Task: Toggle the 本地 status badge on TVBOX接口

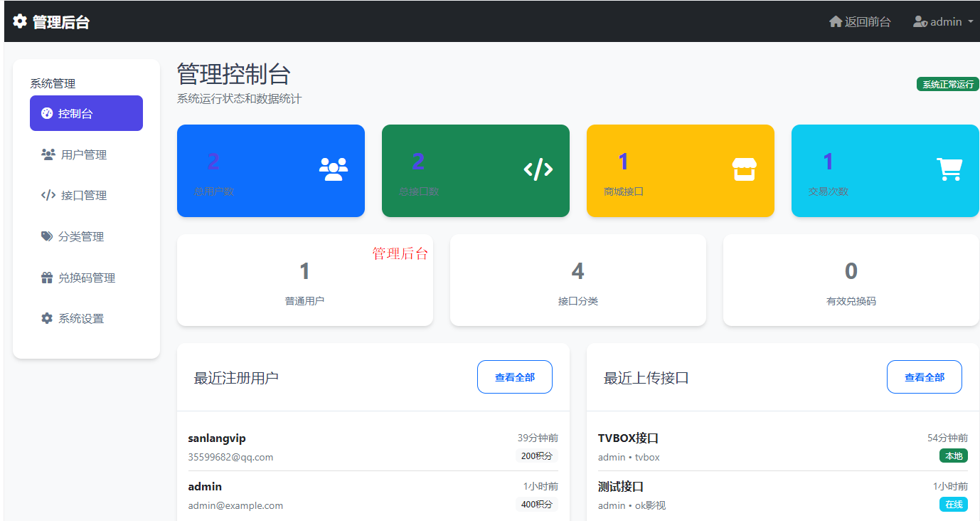Action: (953, 456)
